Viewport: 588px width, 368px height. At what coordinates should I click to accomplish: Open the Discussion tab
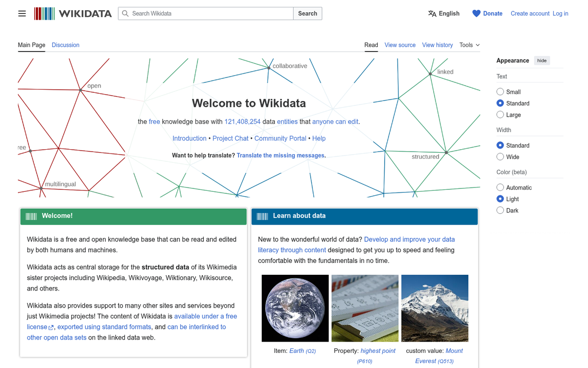point(66,45)
